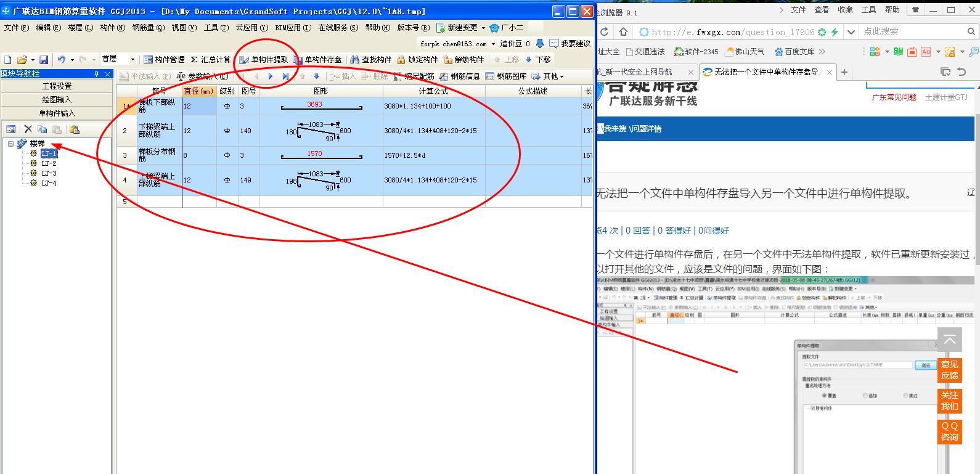Click the 单构件输入 navigation button

[x=57, y=113]
